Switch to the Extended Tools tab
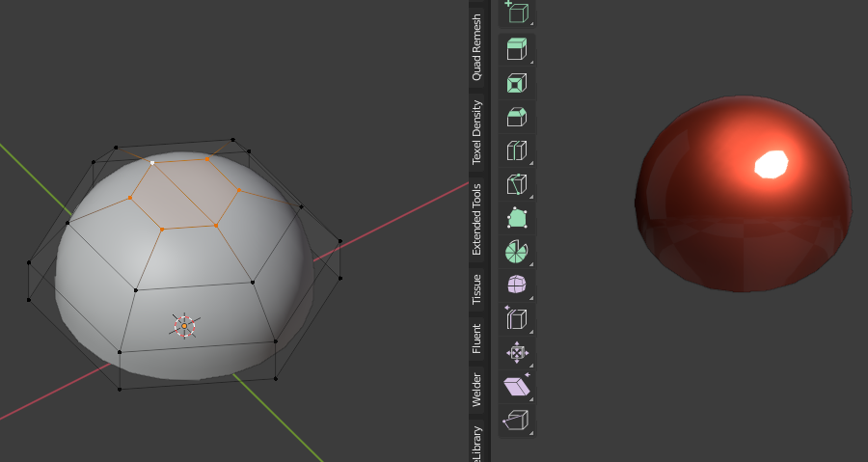Viewport: 868px width, 462px height. click(476, 220)
